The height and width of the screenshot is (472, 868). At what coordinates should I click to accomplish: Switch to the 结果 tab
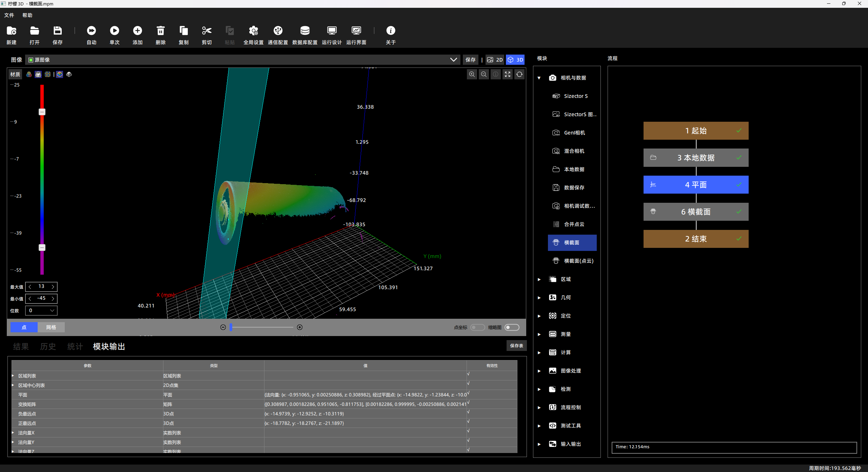[21, 347]
